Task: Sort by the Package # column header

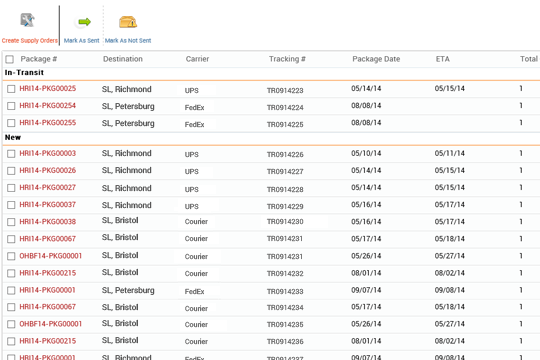Action: coord(39,59)
